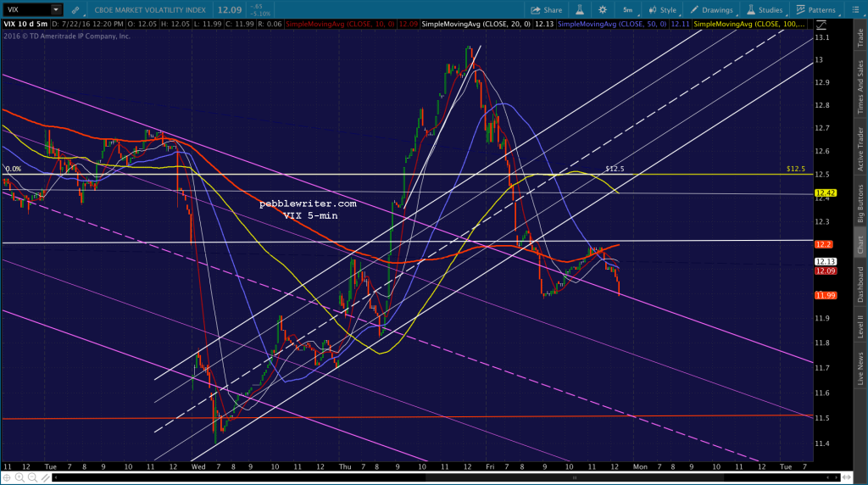The height and width of the screenshot is (485, 868).
Task: Click the 'VIX 10 d 5m' chart label
Action: coord(25,25)
